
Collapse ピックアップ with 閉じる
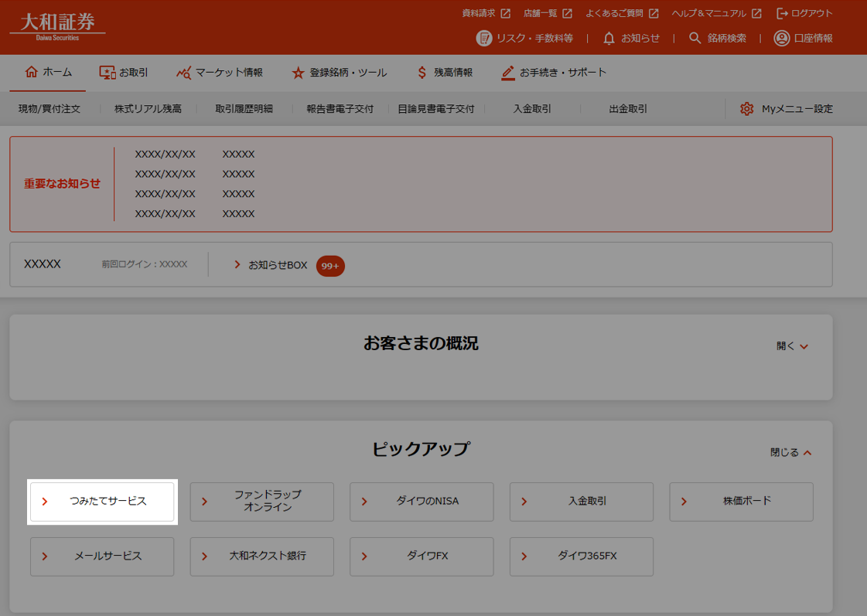(791, 452)
